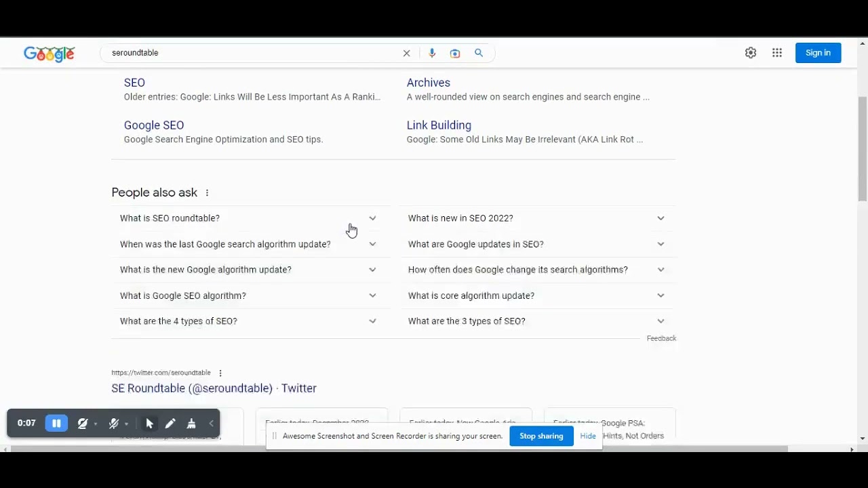Toggle the muted microphone in recorder toolbar
868x488 pixels.
113,424
